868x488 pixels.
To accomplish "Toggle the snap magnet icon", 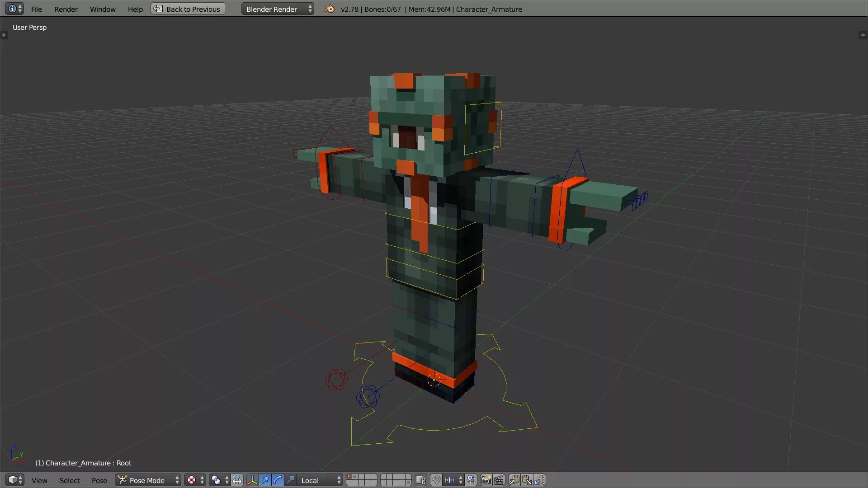I will click(x=436, y=480).
